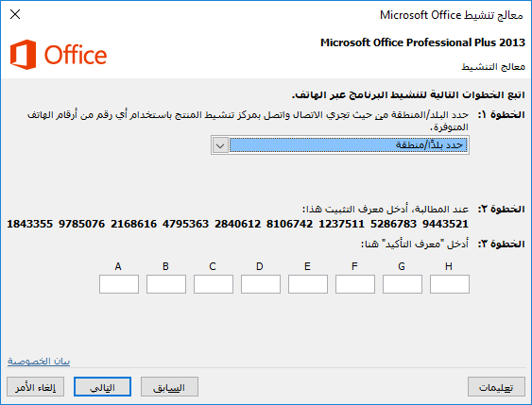Click confirmation ID field A
532x405 pixels.
click(119, 284)
